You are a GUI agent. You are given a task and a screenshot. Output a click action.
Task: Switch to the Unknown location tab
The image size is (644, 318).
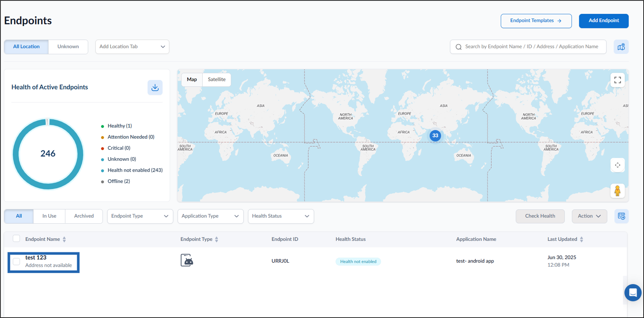pos(68,47)
